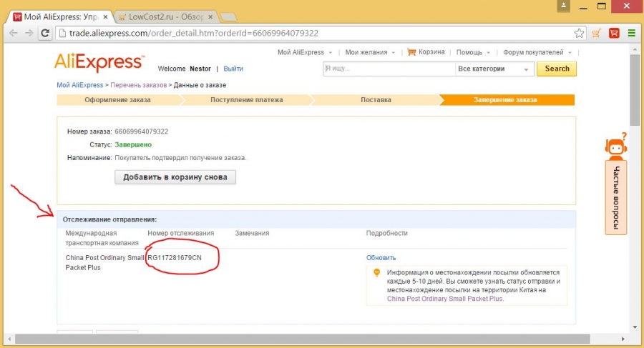Open the Все категории dropdown
Viewport: 644px width, 348px height.
[x=494, y=69]
